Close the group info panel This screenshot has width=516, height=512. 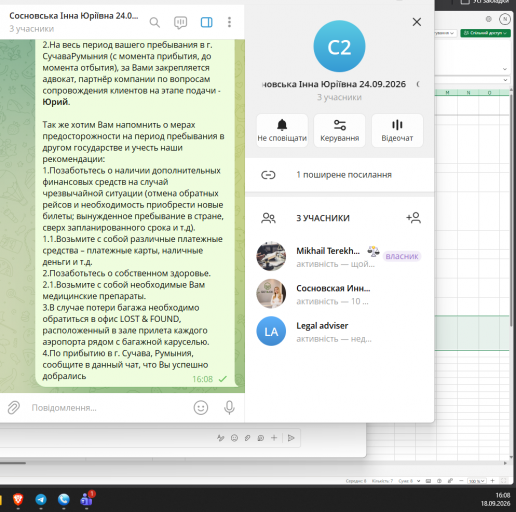coord(417,22)
